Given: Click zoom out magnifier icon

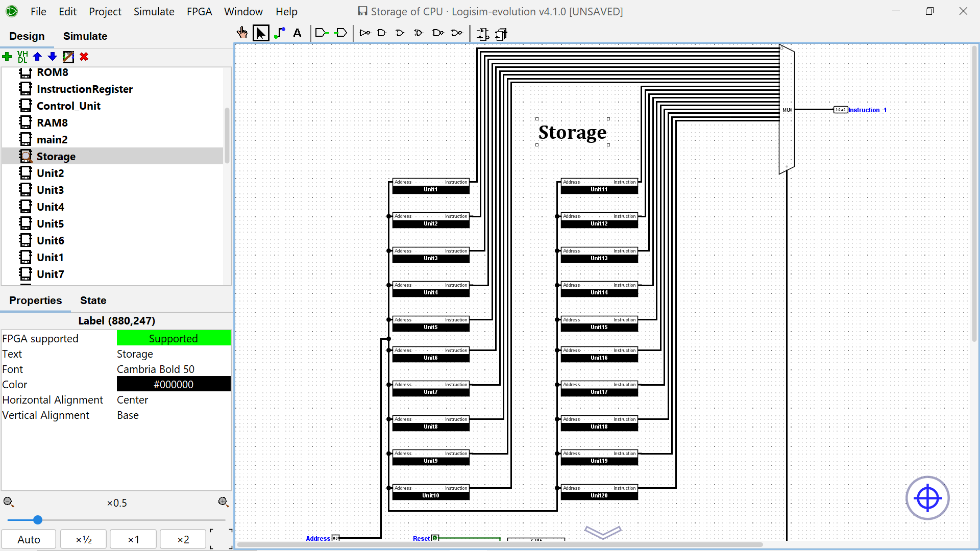Looking at the screenshot, I should point(9,502).
